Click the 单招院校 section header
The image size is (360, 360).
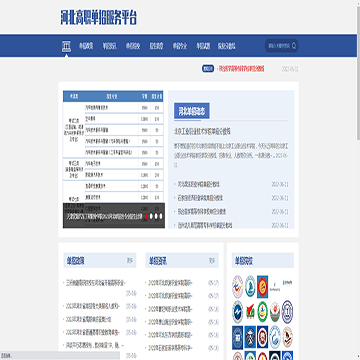click(263, 261)
